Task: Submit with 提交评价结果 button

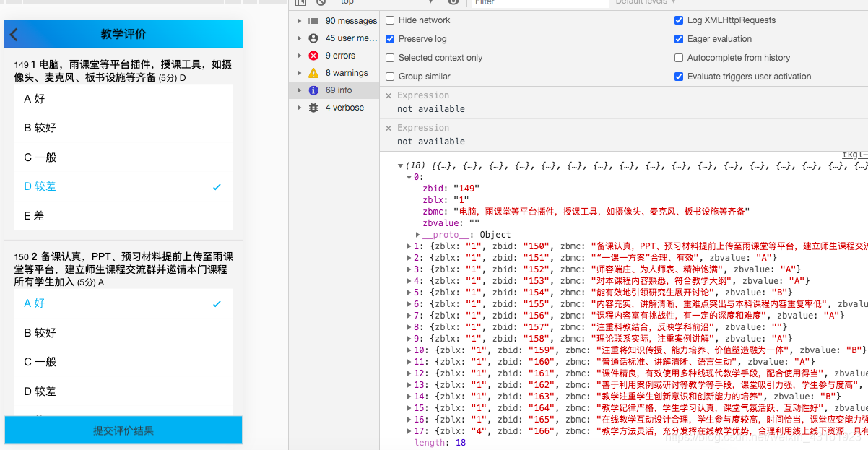Action: click(x=123, y=430)
